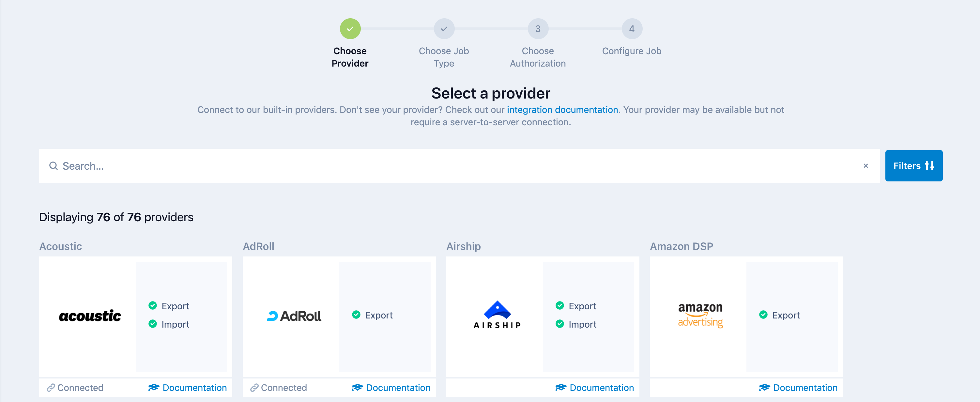Open the Filters button
This screenshot has width=980, height=402.
click(x=913, y=166)
